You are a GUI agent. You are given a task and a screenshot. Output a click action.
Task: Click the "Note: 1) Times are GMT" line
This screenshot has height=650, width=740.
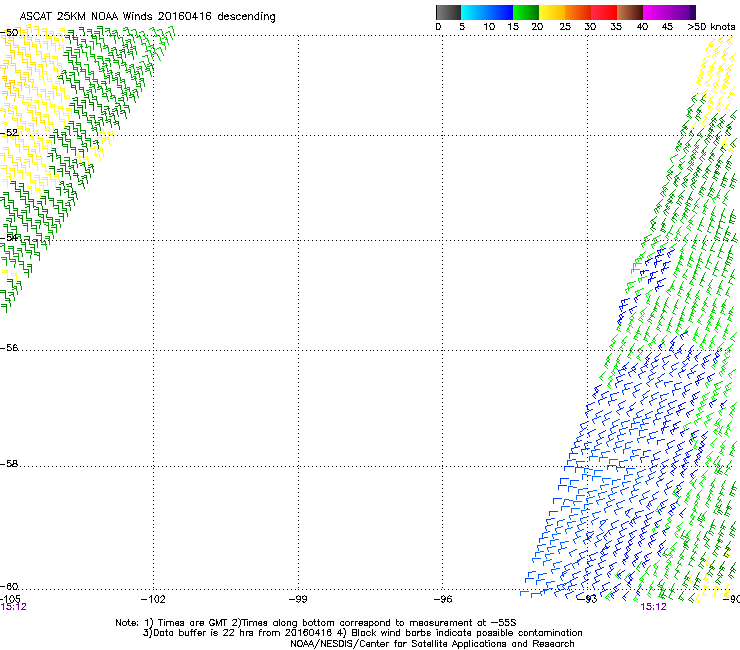[x=316, y=623]
